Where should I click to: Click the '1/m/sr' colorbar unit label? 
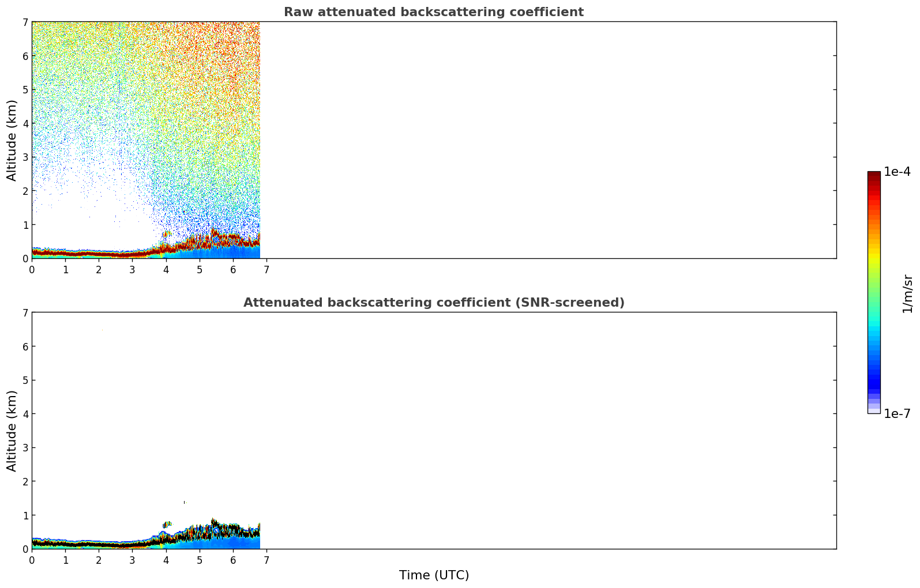point(907,293)
